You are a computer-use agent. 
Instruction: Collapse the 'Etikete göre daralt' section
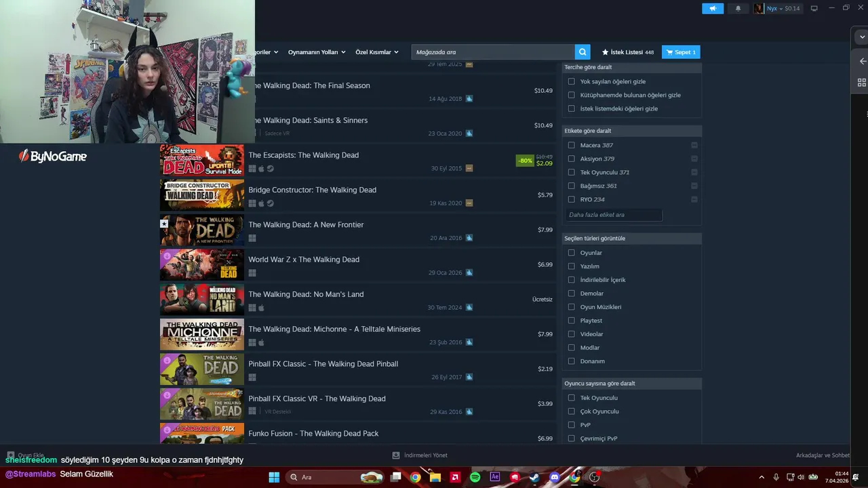(x=632, y=131)
